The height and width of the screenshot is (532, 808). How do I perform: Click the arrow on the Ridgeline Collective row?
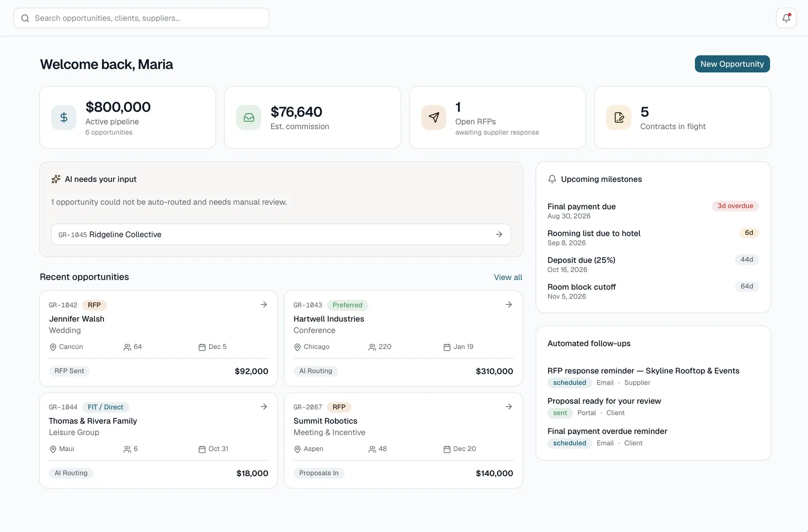click(x=499, y=235)
